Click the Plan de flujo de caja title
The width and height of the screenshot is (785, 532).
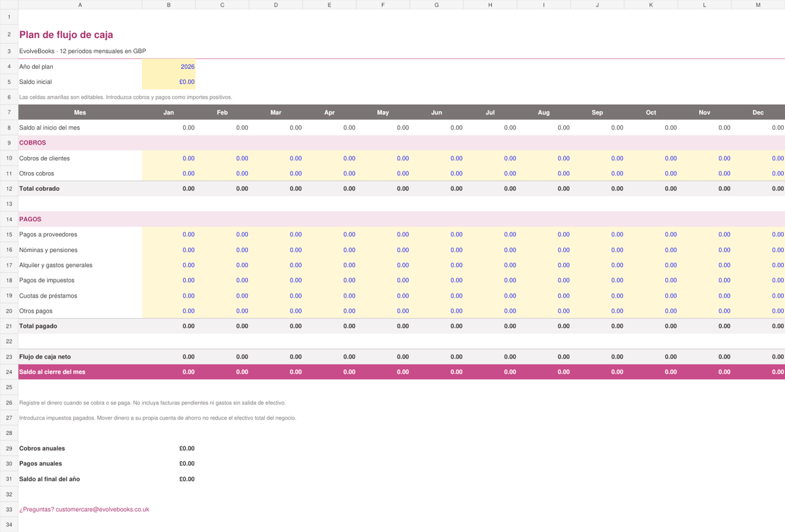pos(66,35)
